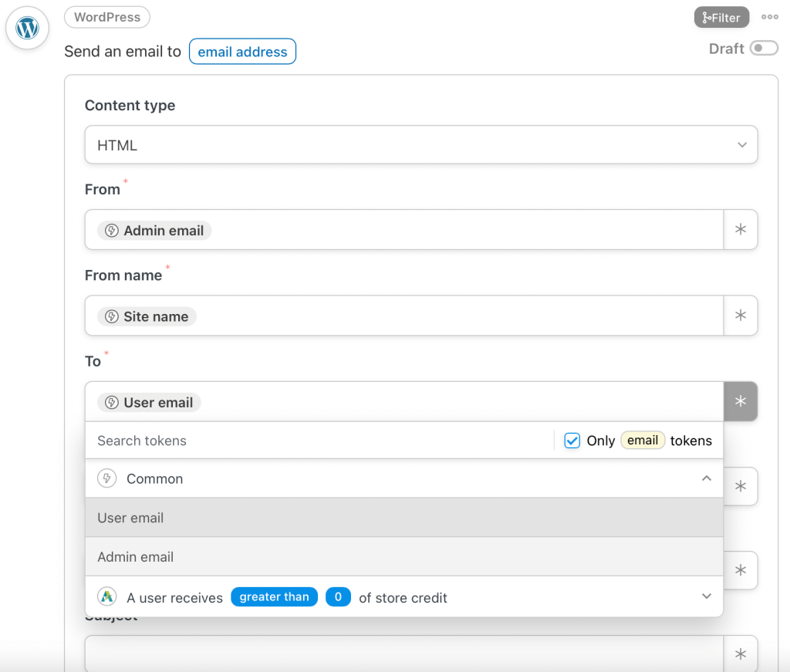Click the Subject input field
Viewport: 790px width, 672px height.
(x=404, y=653)
